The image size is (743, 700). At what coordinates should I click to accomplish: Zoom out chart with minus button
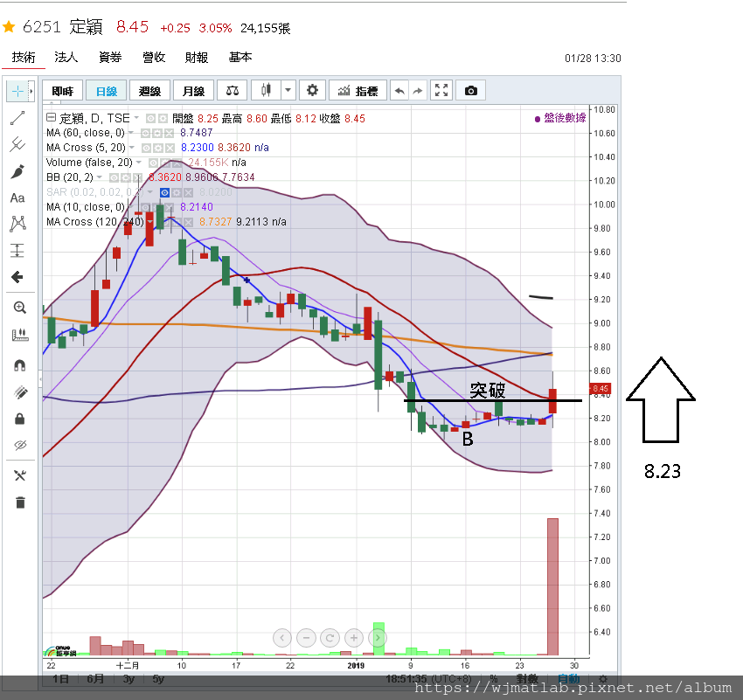click(306, 638)
